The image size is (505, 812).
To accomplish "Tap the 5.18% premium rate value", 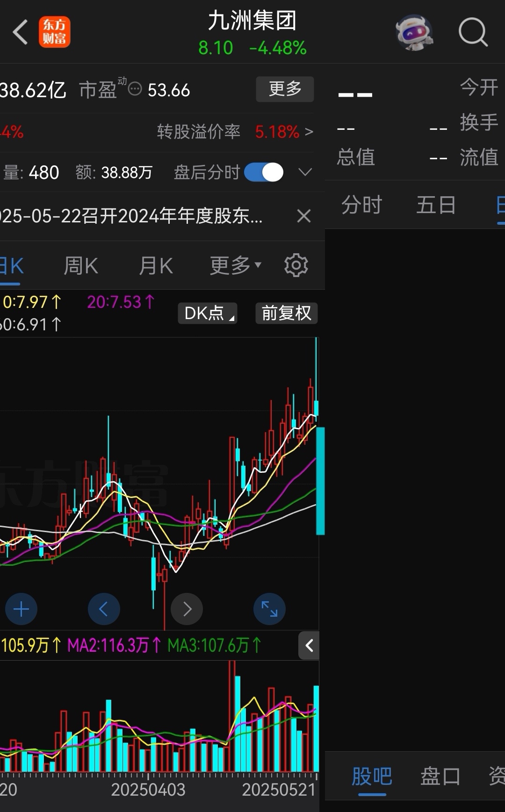I will [x=277, y=132].
